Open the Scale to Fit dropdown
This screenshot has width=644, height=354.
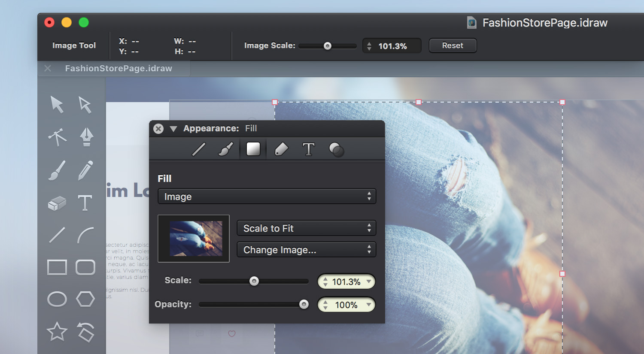tap(307, 228)
